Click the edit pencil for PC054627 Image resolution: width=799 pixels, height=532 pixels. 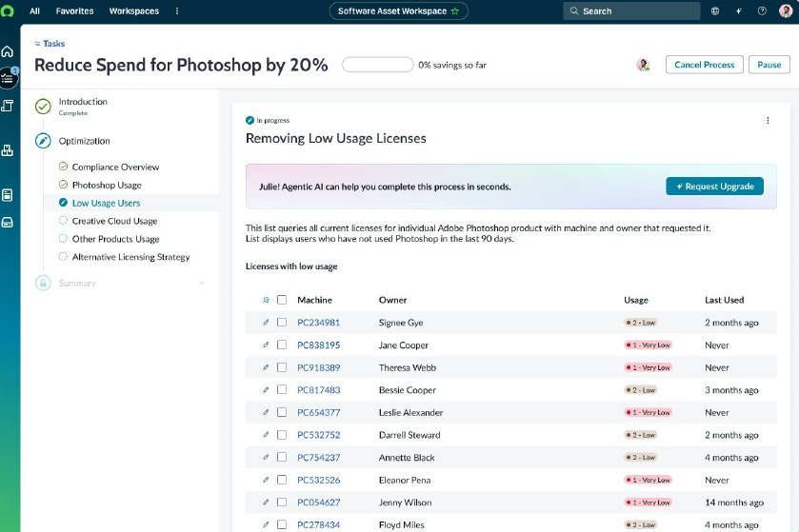click(x=266, y=502)
